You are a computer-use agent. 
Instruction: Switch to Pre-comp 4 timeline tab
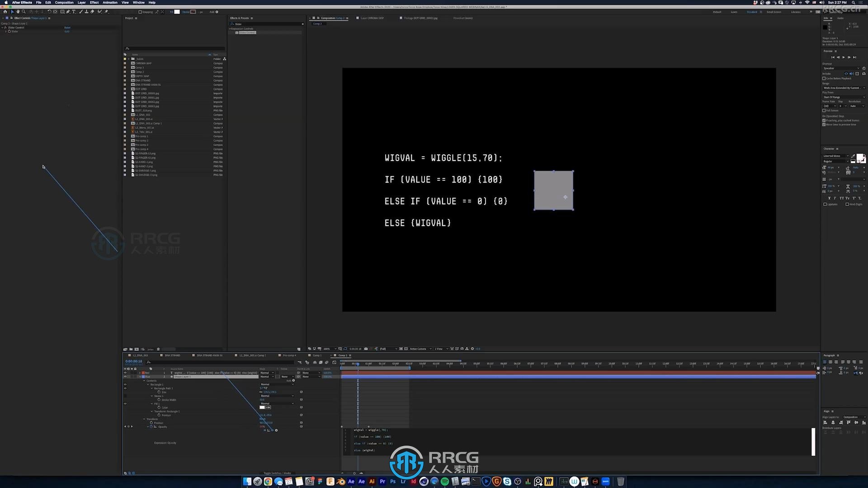coord(289,355)
